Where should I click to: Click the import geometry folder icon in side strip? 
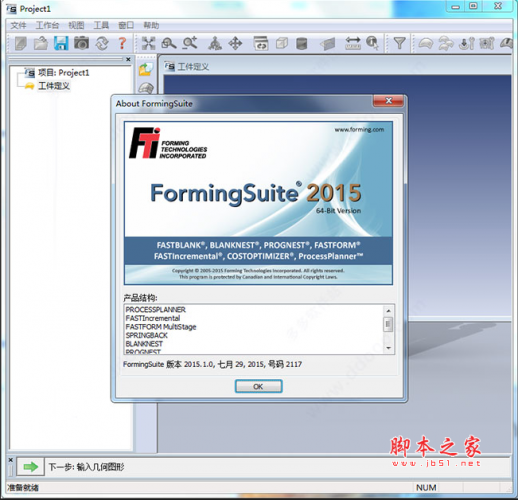146,69
